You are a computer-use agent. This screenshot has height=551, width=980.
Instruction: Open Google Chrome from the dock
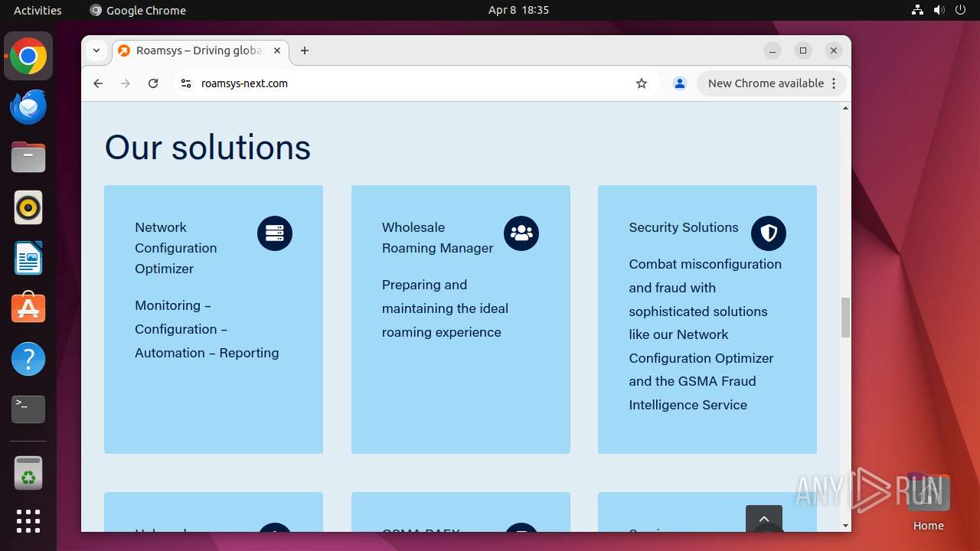[28, 57]
